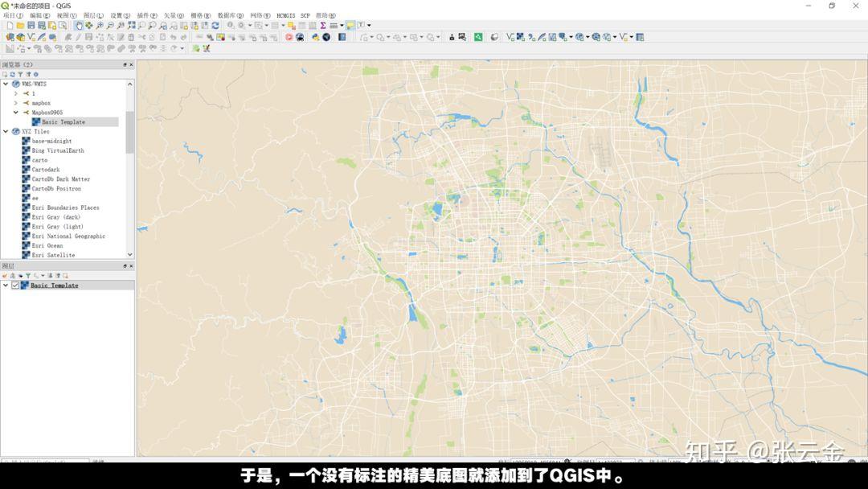Toggle the Map Tips icon
Image resolution: width=868 pixels, height=489 pixels.
(x=350, y=25)
